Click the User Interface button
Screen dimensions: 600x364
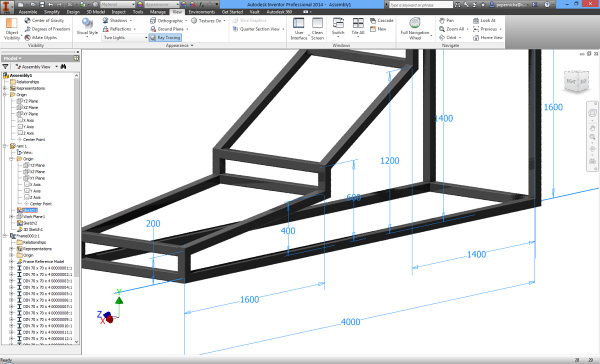(x=298, y=29)
